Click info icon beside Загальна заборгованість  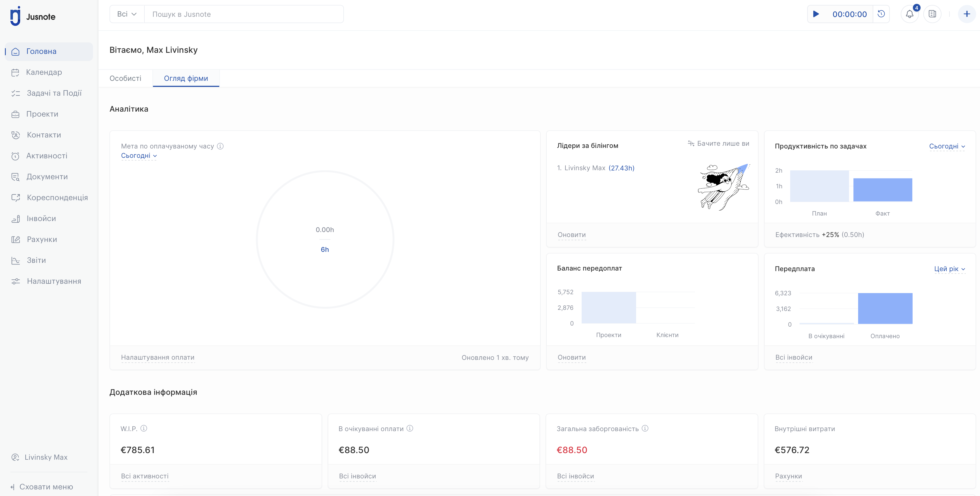click(645, 428)
